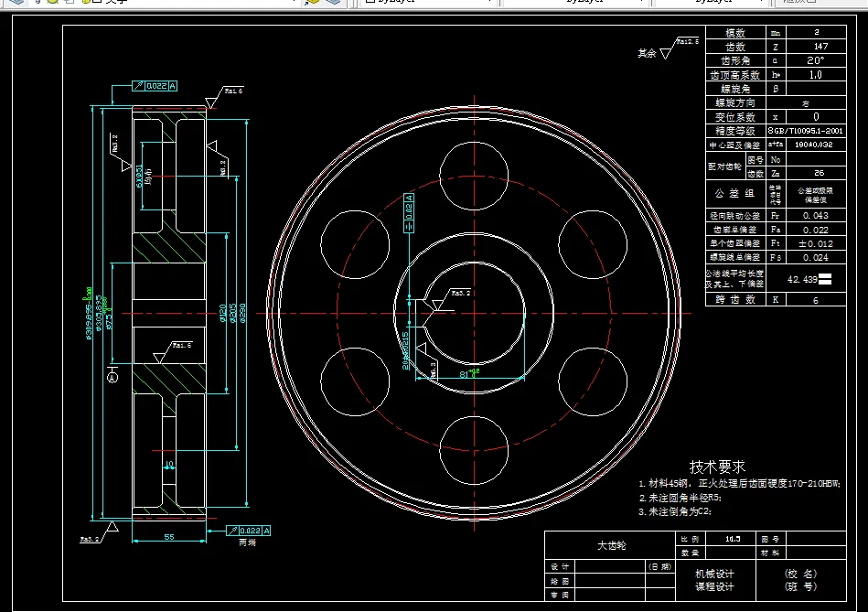Click the 未注倒角为C2 note
The height and width of the screenshot is (612, 868).
pos(675,511)
